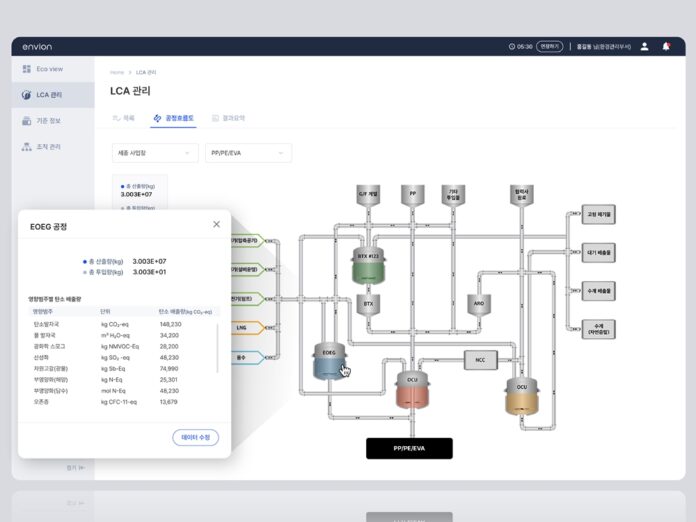The image size is (696, 522).
Task: Open notifications bell icon
Action: 666,46
